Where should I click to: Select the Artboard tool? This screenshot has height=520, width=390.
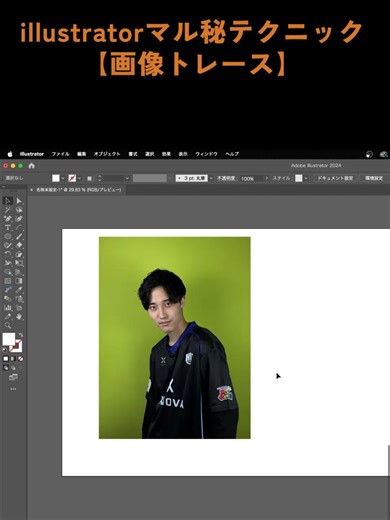click(19, 308)
